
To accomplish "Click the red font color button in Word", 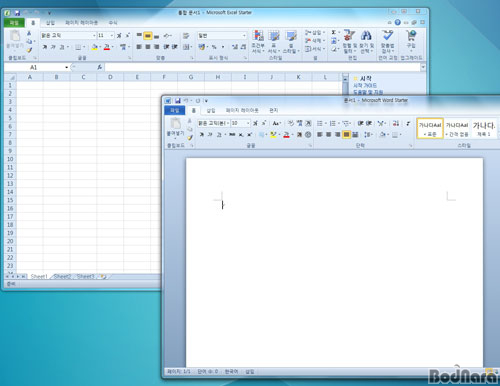I will [286, 135].
